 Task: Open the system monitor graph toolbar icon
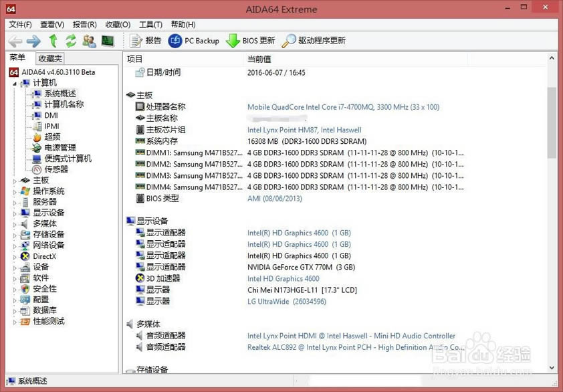pyautogui.click(x=108, y=41)
